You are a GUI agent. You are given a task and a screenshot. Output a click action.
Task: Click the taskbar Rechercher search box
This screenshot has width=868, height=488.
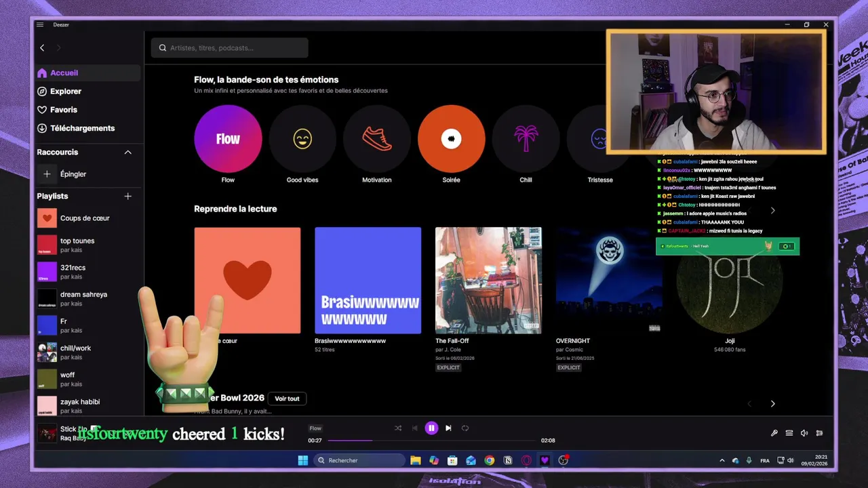click(359, 460)
